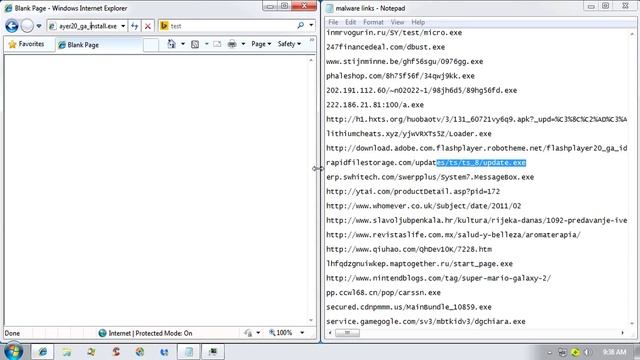640x360 pixels.
Task: Click Notepad's horizontal scrollbar thumb
Action: coord(347,333)
